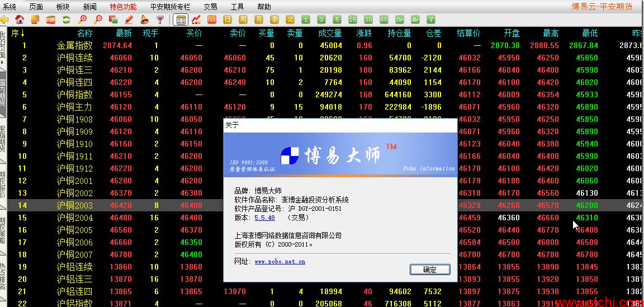
Task: Switch to quote table view icon
Action: click(181, 20)
